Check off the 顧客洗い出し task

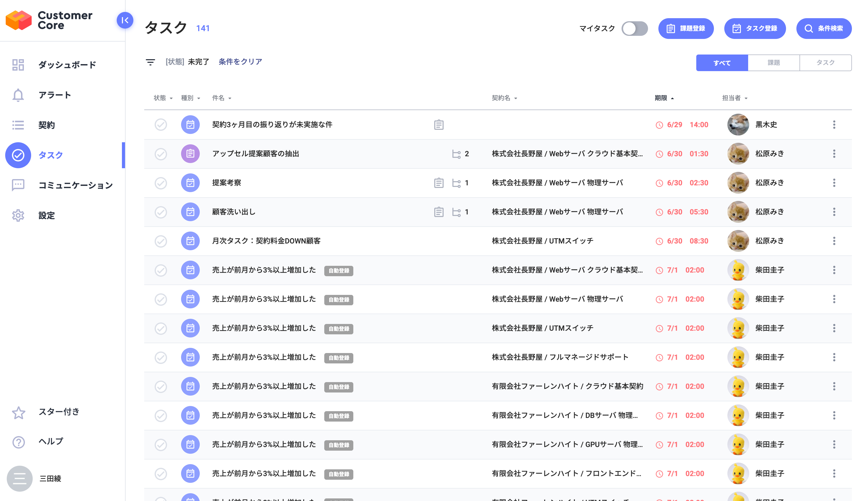coord(161,212)
